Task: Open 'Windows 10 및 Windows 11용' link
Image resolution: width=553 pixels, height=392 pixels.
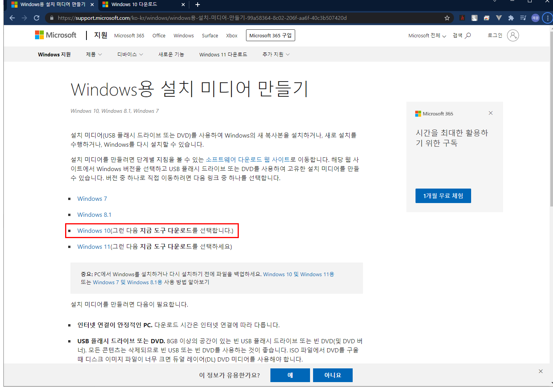Action: 299,274
